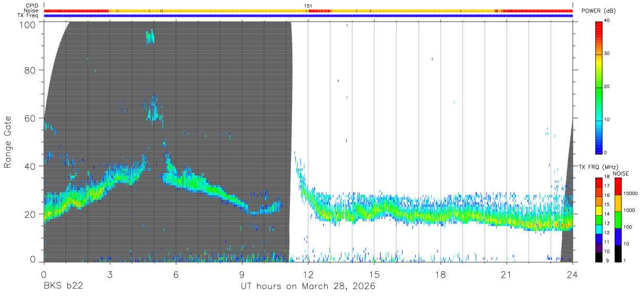Click the POWER (dB) color bar
This screenshot has height=297, width=644.
599,87
